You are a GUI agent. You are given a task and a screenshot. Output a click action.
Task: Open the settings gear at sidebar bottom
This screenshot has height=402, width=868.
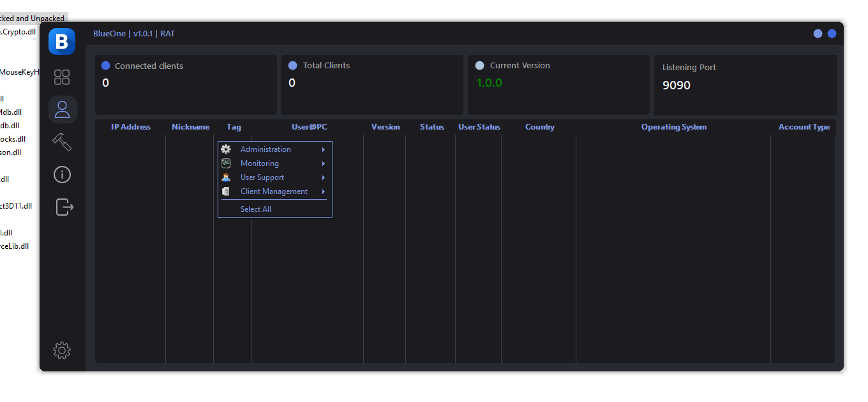(62, 350)
